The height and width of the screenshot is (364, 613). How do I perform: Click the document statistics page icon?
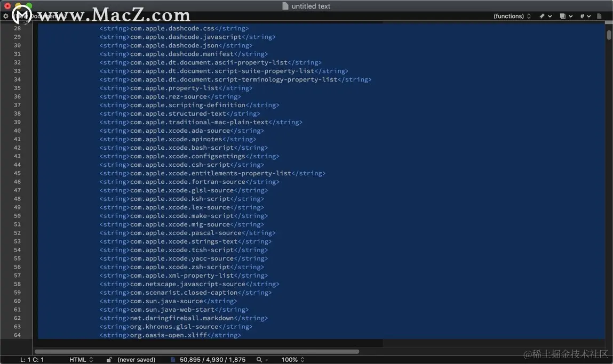(x=173, y=359)
